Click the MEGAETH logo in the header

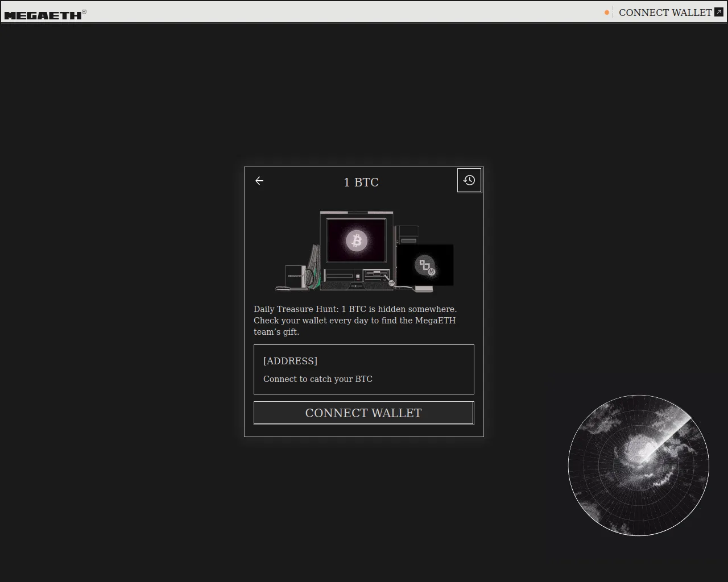(43, 15)
